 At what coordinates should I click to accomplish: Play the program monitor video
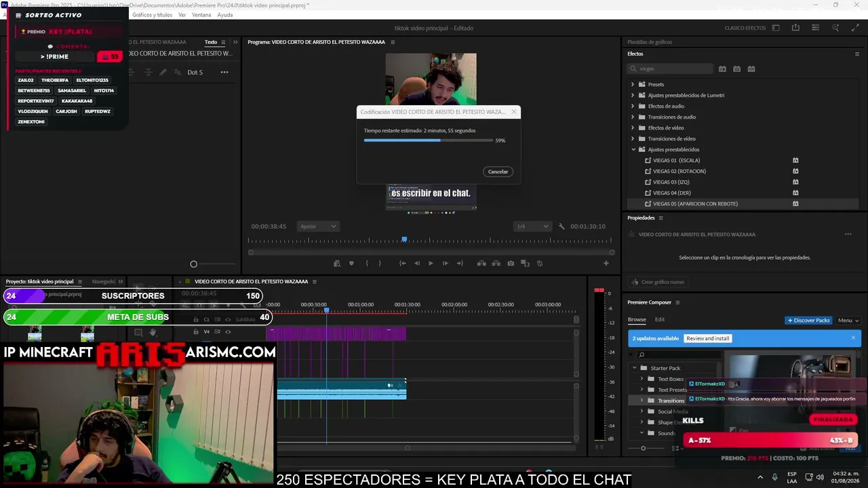click(431, 264)
